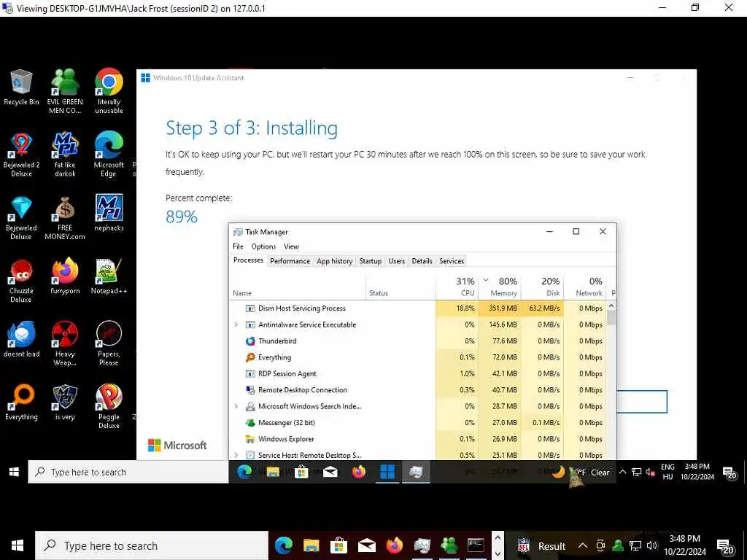Switch to the Performance tab
Viewport: 747px width, 560px height.
(290, 261)
